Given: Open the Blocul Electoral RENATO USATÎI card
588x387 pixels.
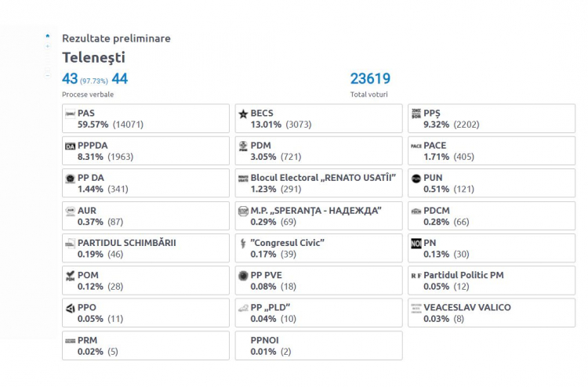Looking at the screenshot, I should (319, 183).
